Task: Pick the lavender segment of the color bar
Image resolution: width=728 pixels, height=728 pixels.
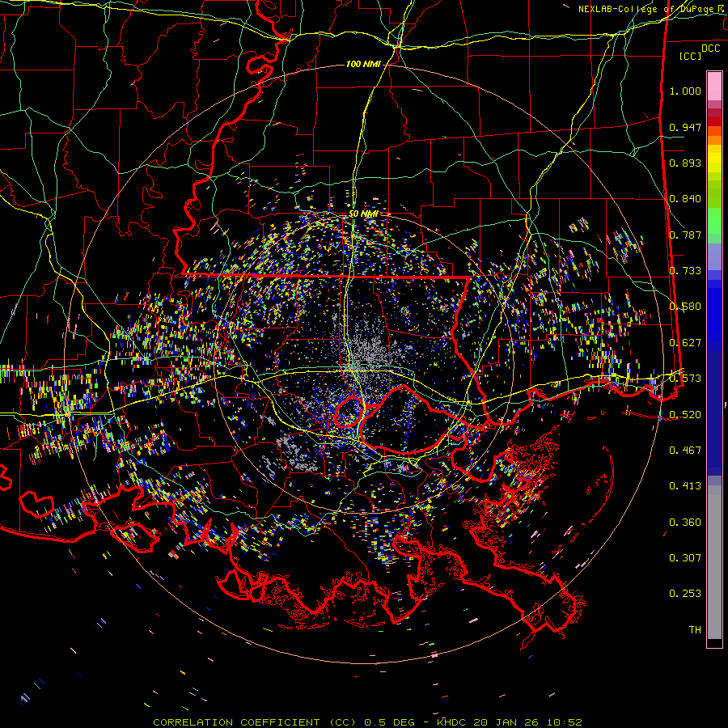Action: (x=714, y=256)
